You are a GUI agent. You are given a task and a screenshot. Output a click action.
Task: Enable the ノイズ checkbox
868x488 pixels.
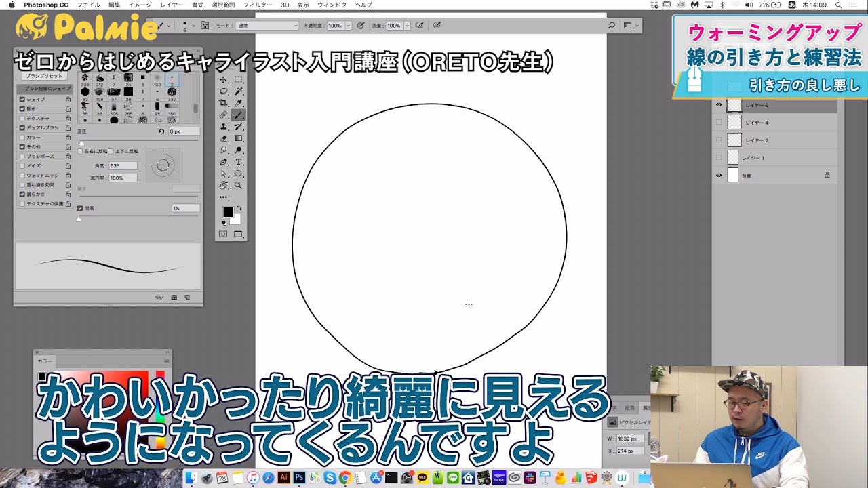point(22,166)
